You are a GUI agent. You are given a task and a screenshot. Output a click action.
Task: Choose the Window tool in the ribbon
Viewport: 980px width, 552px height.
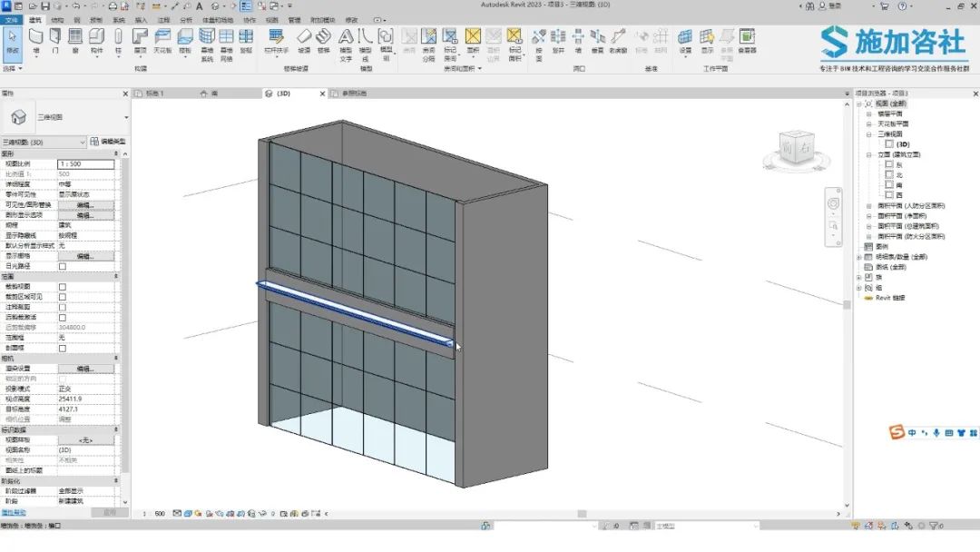(75, 41)
